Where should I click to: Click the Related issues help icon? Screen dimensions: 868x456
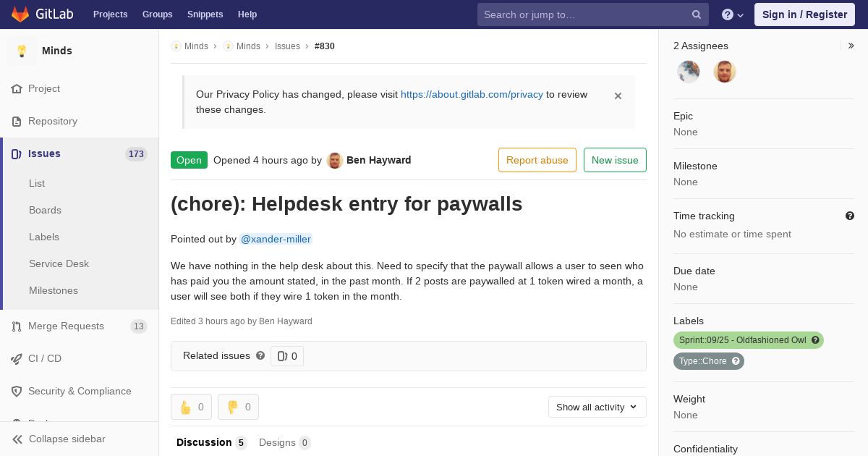(260, 355)
